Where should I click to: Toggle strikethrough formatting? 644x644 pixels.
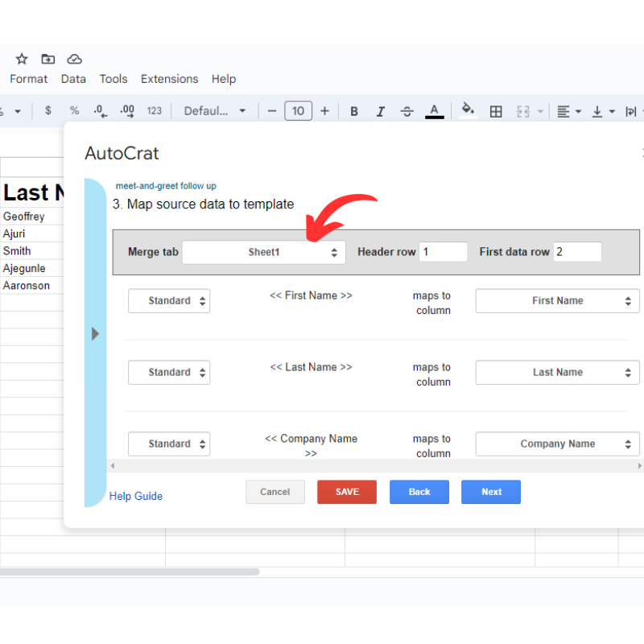click(407, 111)
